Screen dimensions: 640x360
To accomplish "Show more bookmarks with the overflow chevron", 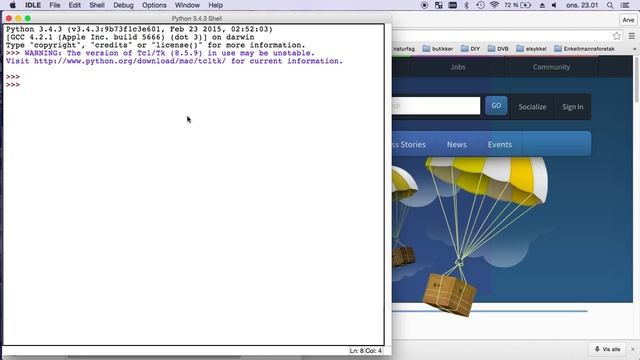I will [x=634, y=49].
